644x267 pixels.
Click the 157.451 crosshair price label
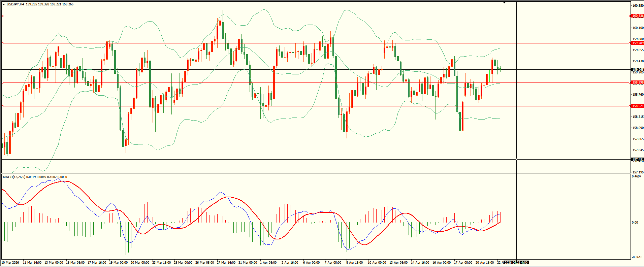tap(637, 160)
